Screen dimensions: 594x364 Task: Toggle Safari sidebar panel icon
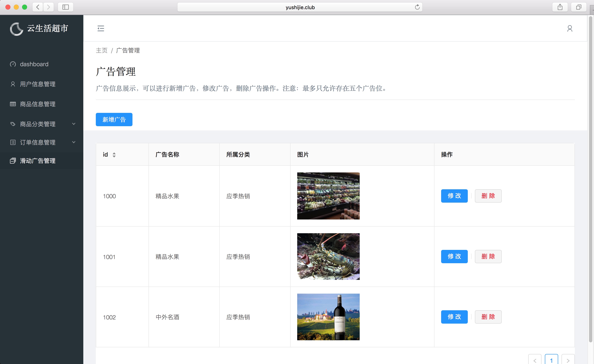66,7
